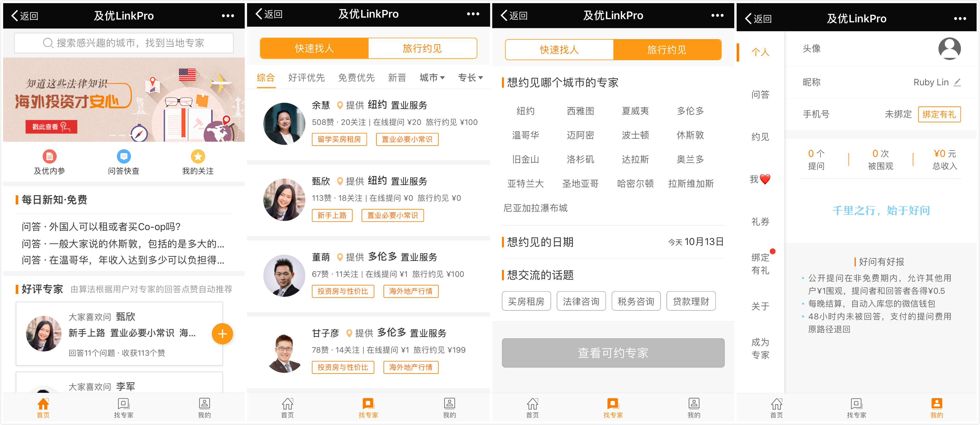Open the 我的关注 star icon
The width and height of the screenshot is (980, 425).
pos(197,156)
